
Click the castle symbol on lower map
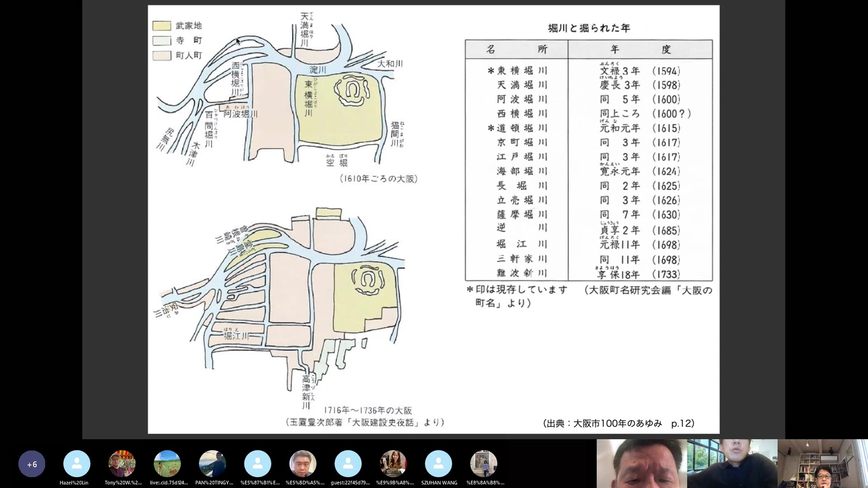tap(368, 279)
